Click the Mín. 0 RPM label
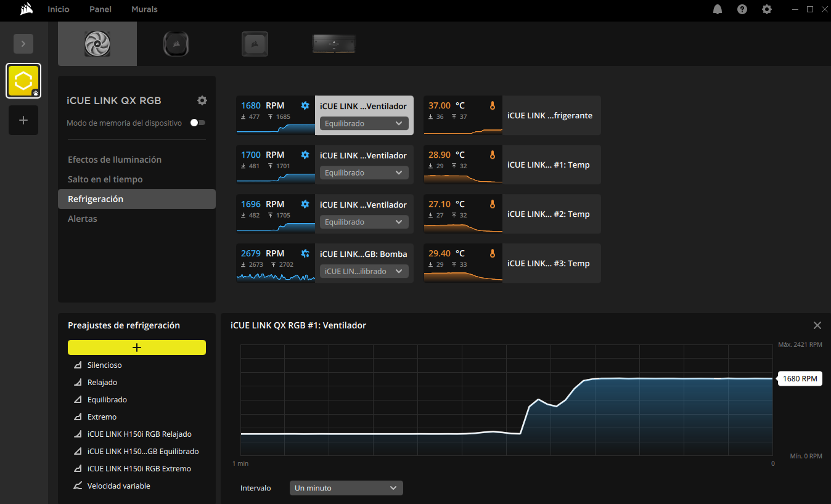The height and width of the screenshot is (504, 831). 806,456
